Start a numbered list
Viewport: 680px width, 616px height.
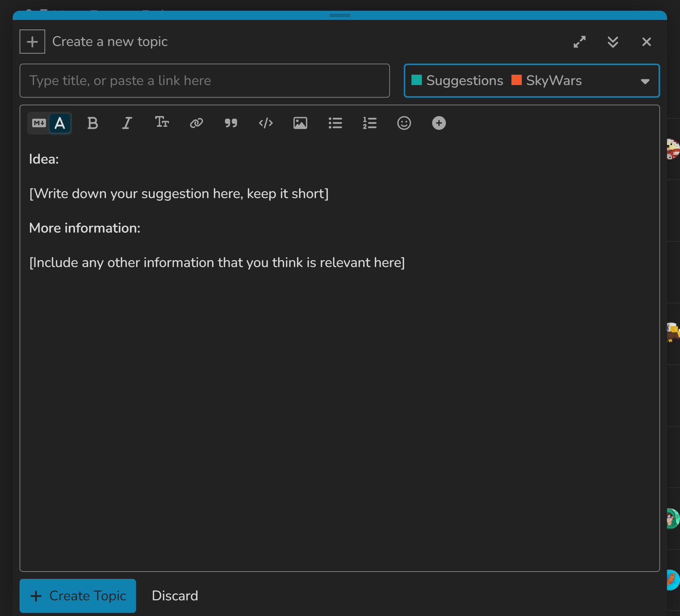tap(370, 123)
